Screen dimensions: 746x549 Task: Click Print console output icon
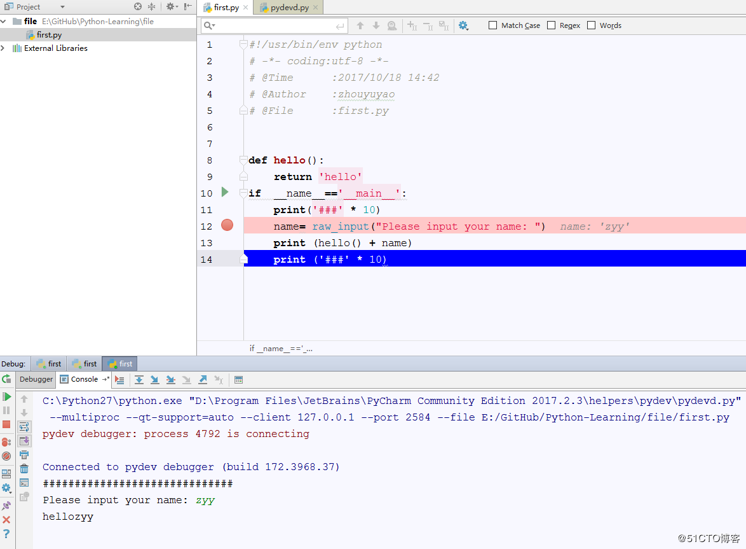click(24, 455)
